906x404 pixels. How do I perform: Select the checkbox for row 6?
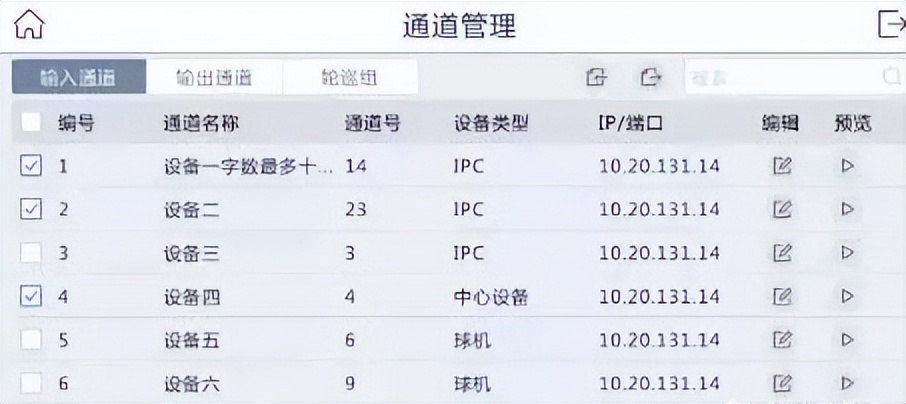click(x=31, y=382)
